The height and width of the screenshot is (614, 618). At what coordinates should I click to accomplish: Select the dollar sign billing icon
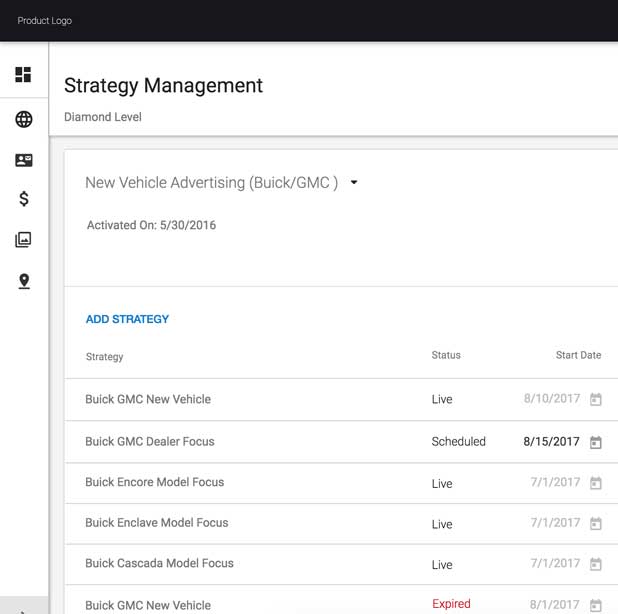coord(23,199)
